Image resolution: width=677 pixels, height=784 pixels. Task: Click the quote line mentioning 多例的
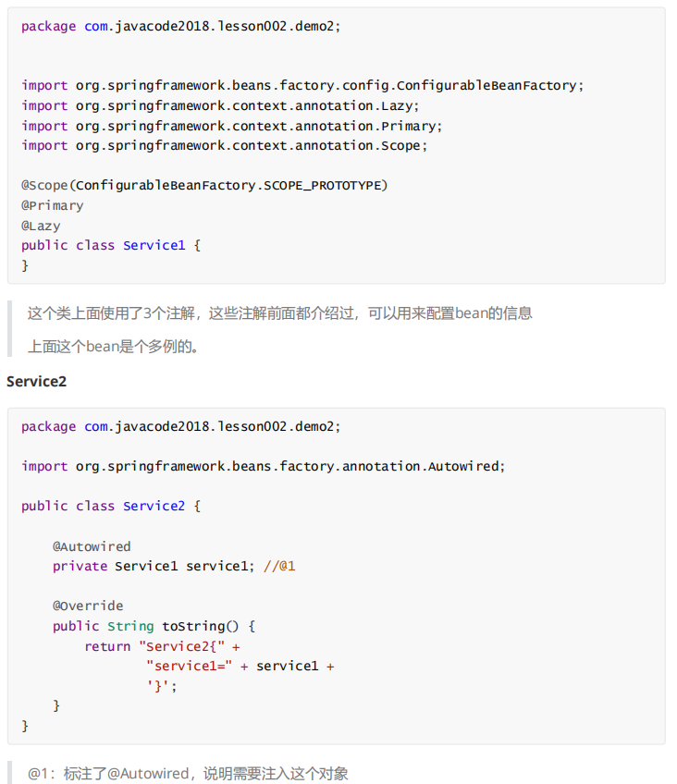tap(113, 347)
